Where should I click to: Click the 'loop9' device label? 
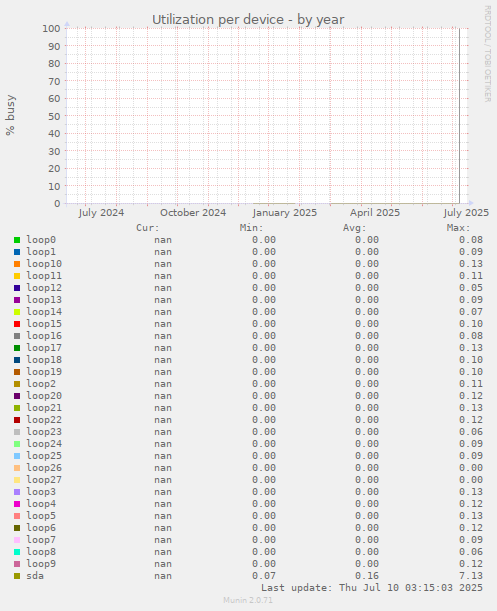(x=41, y=564)
